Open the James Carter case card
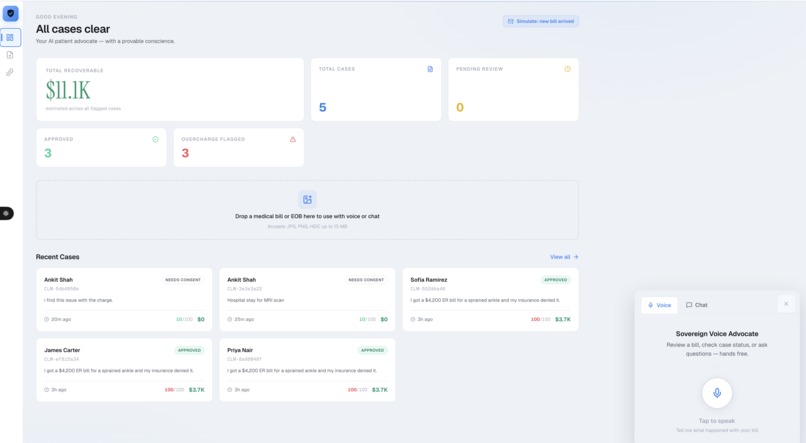 pos(124,370)
